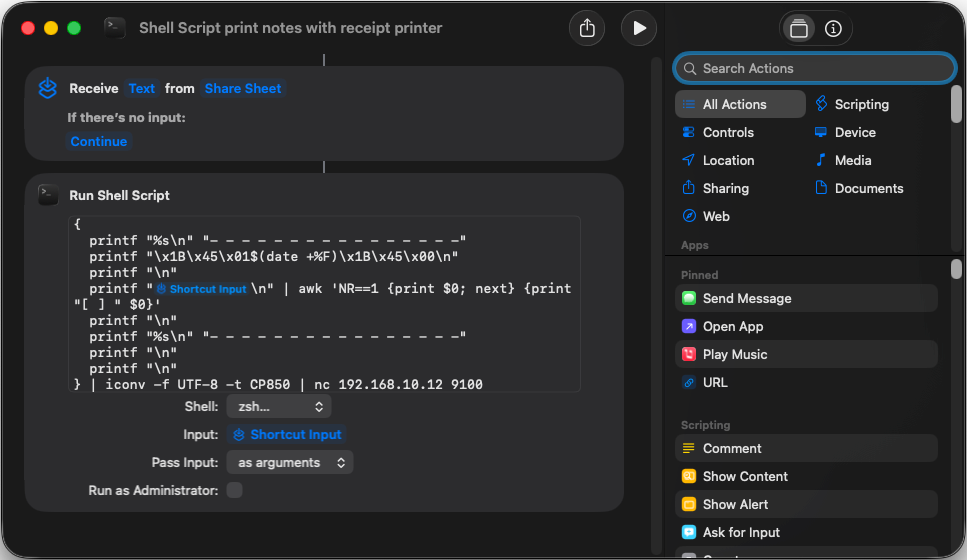Expand the Pass Input as arguments dropdown

coord(290,463)
